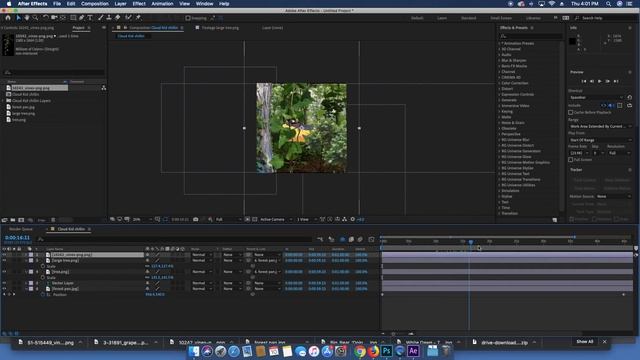The height and width of the screenshot is (360, 640).
Task: Select the Rectangle shape tool
Action: (x=73, y=18)
